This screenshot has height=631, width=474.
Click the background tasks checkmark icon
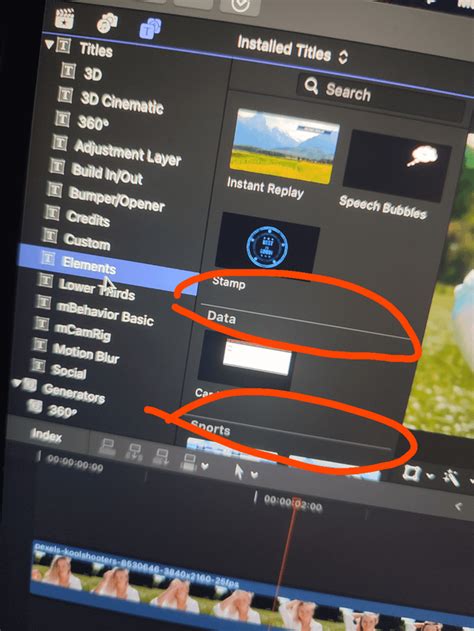click(x=241, y=6)
